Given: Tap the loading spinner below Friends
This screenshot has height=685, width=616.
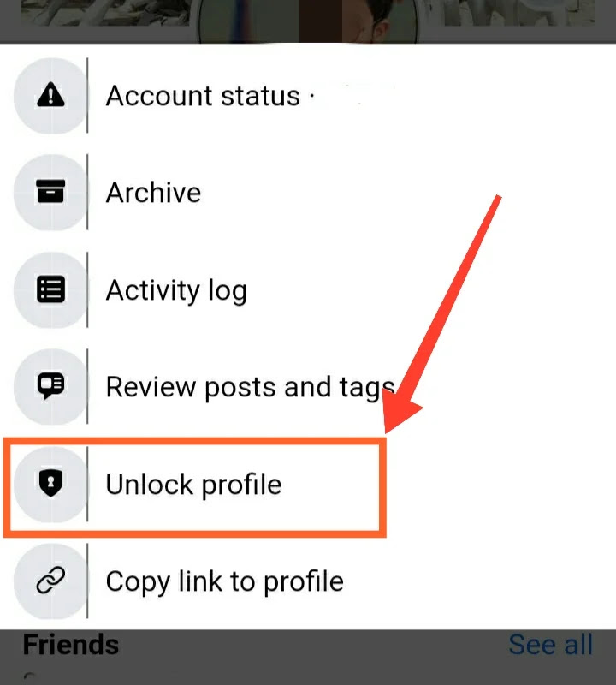Looking at the screenshot, I should pos(30,676).
